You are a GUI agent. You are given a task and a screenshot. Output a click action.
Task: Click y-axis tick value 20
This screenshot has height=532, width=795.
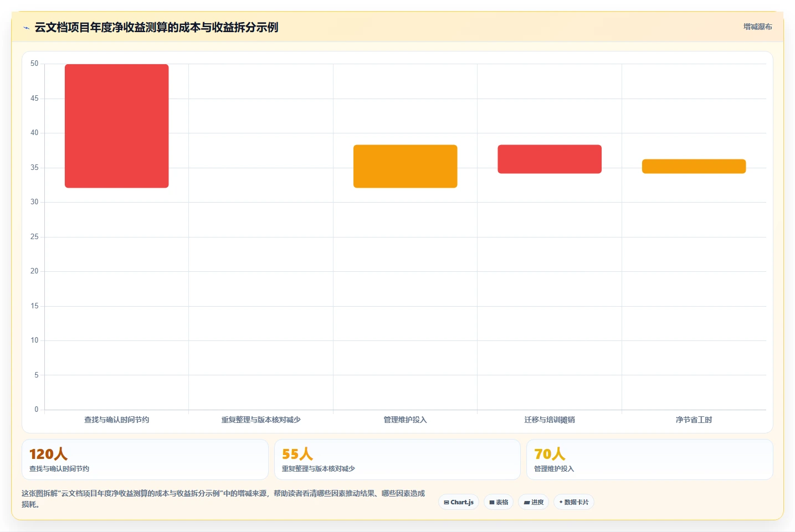[34, 271]
